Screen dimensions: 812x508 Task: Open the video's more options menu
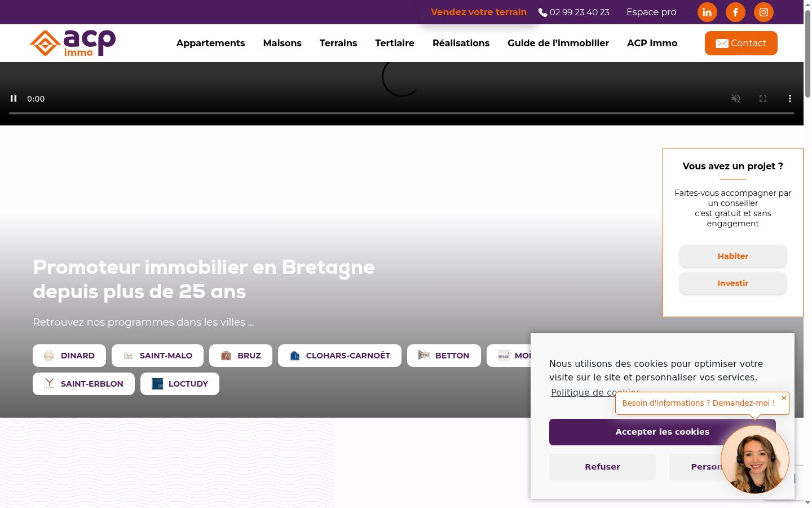pyautogui.click(x=790, y=98)
